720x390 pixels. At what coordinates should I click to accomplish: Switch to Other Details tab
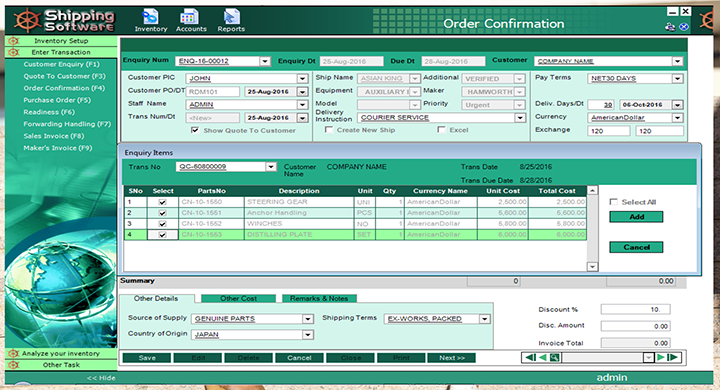pos(156,299)
